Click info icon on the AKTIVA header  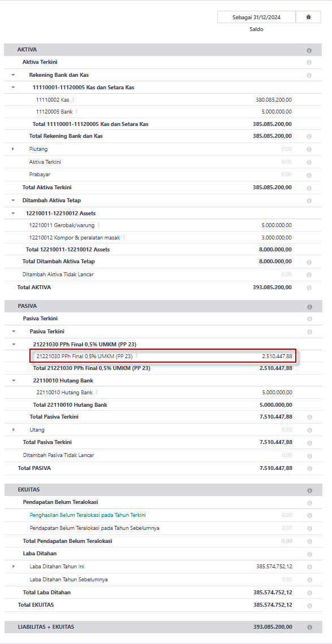[309, 50]
